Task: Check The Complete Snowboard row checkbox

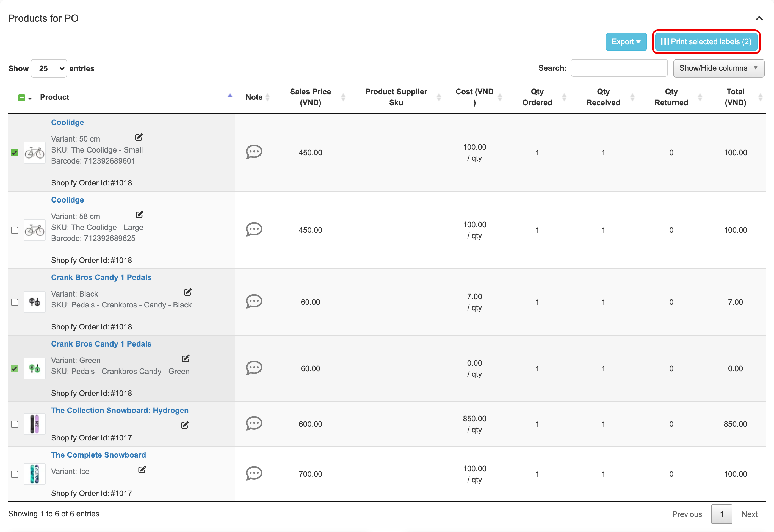Action: pyautogui.click(x=14, y=474)
